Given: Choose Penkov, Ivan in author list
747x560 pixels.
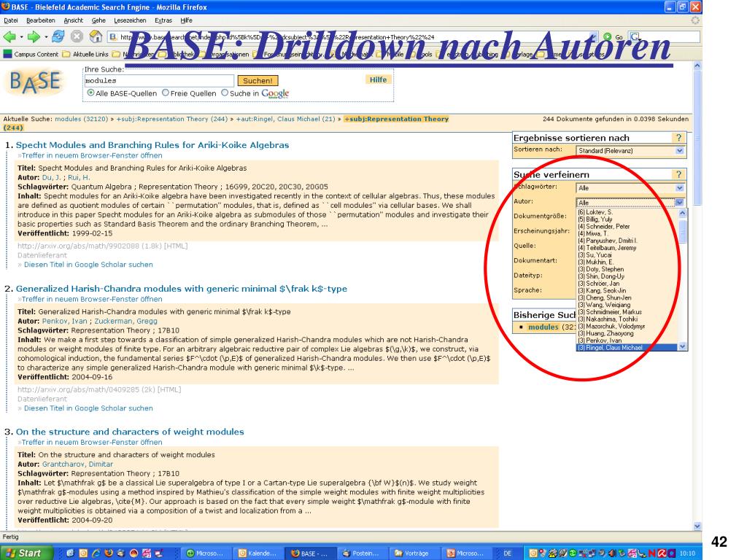Looking at the screenshot, I should 600,341.
